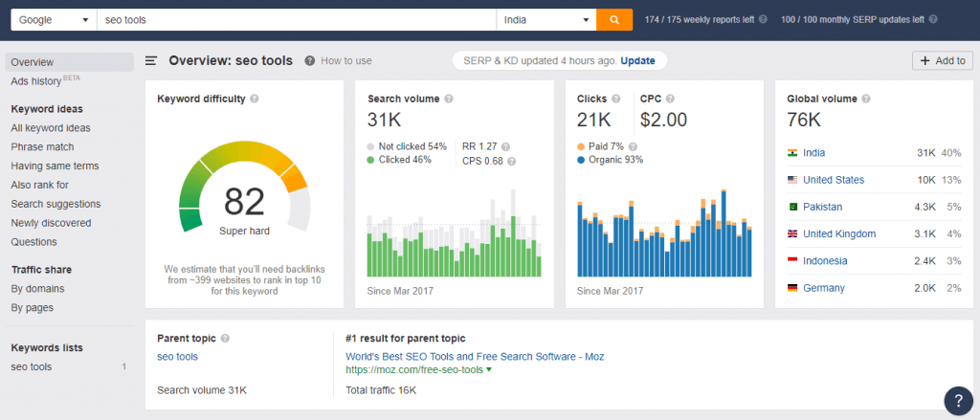Open Phrase match in sidebar
The width and height of the screenshot is (980, 420).
[x=42, y=147]
